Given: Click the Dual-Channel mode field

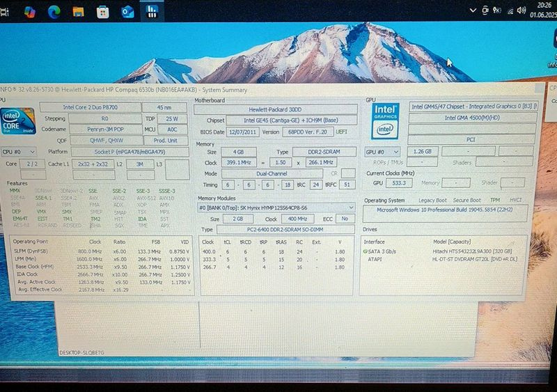Looking at the screenshot, I should coord(272,174).
